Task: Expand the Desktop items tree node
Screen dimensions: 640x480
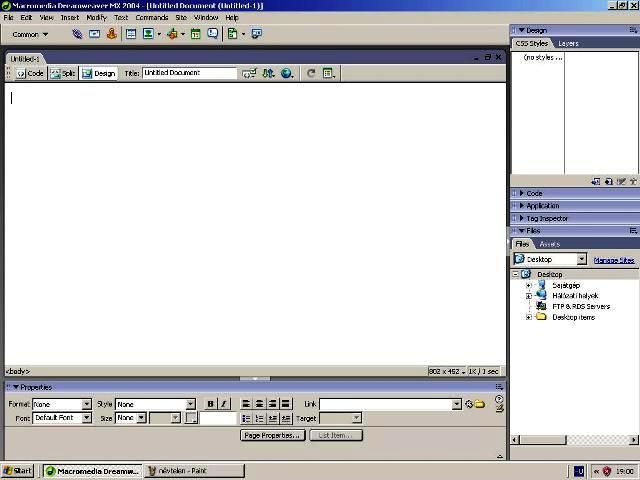Action: pos(529,317)
